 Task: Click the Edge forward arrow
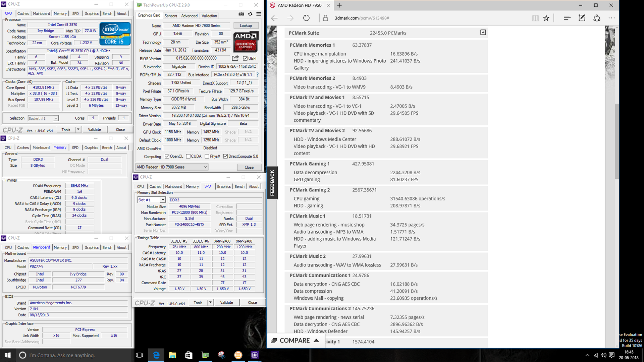(x=290, y=18)
